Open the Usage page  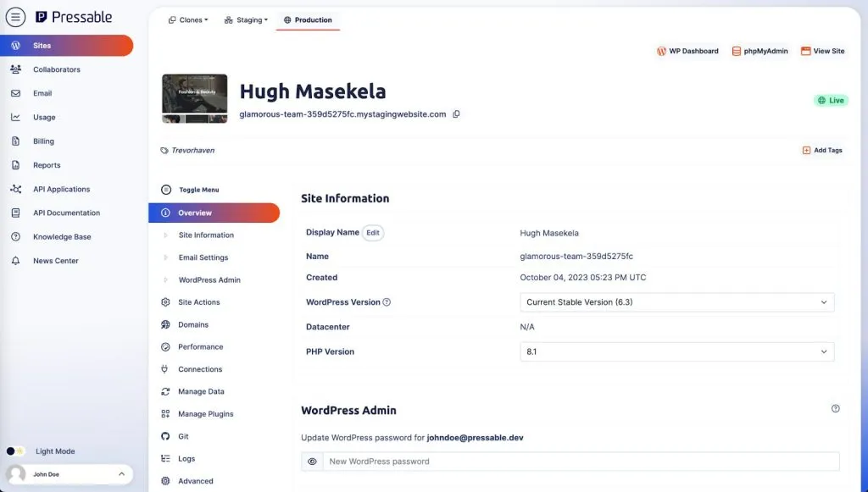pos(44,117)
